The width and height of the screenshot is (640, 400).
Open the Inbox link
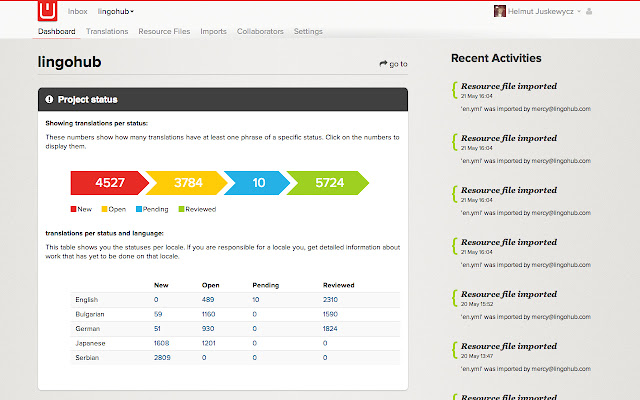point(77,11)
